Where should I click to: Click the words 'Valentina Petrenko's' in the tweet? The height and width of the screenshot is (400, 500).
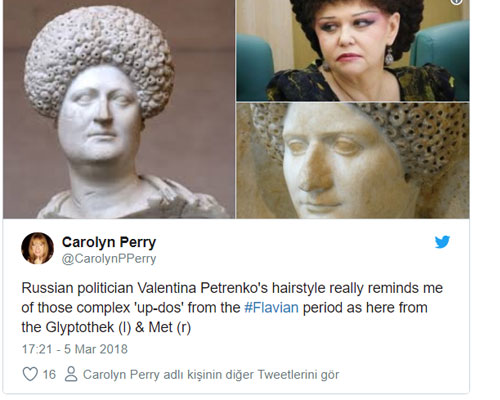point(202,288)
